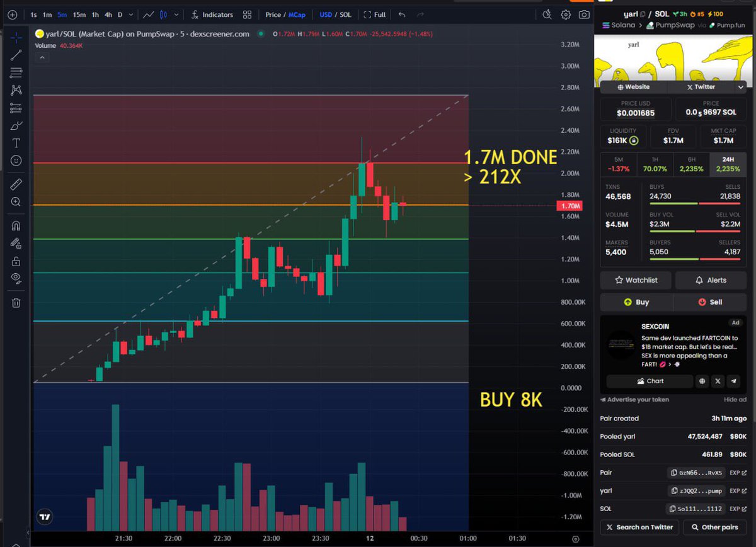This screenshot has height=547, width=756.
Task: Click the green Buy button
Action: point(636,302)
